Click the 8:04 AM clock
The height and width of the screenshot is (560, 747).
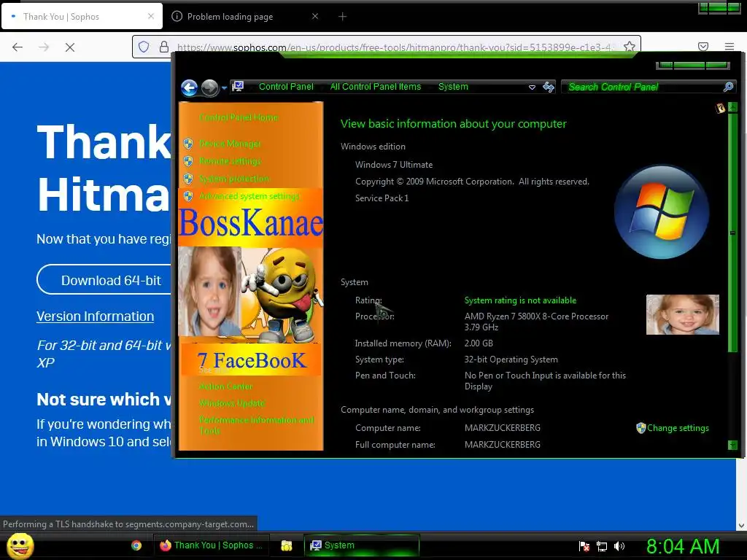(x=683, y=546)
